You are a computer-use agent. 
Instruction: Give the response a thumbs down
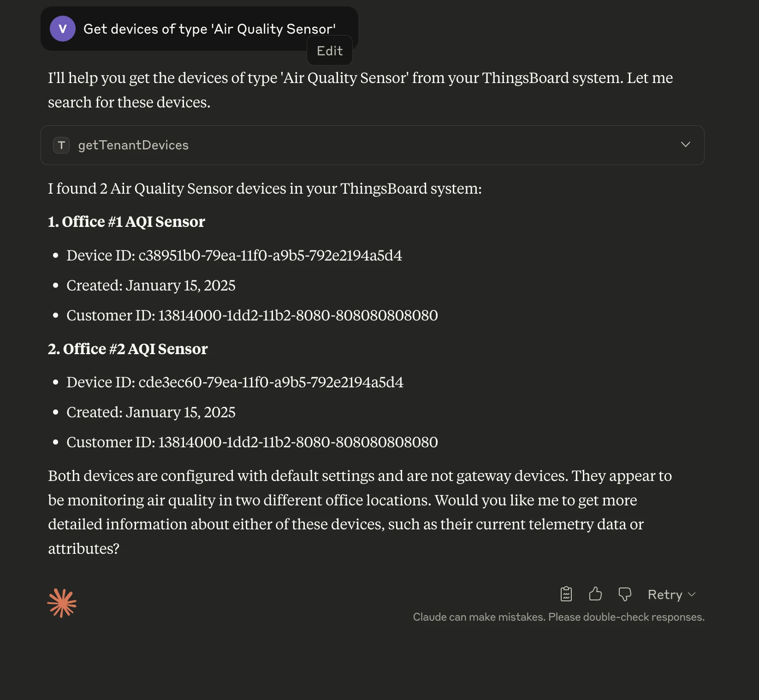[x=624, y=594]
